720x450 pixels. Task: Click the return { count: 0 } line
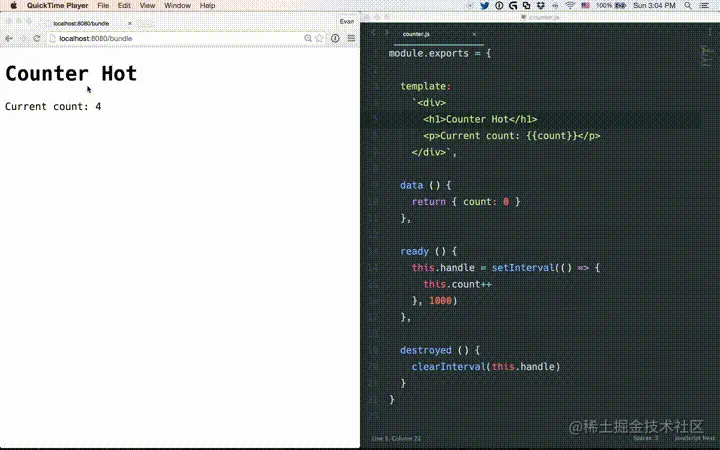tap(466, 202)
